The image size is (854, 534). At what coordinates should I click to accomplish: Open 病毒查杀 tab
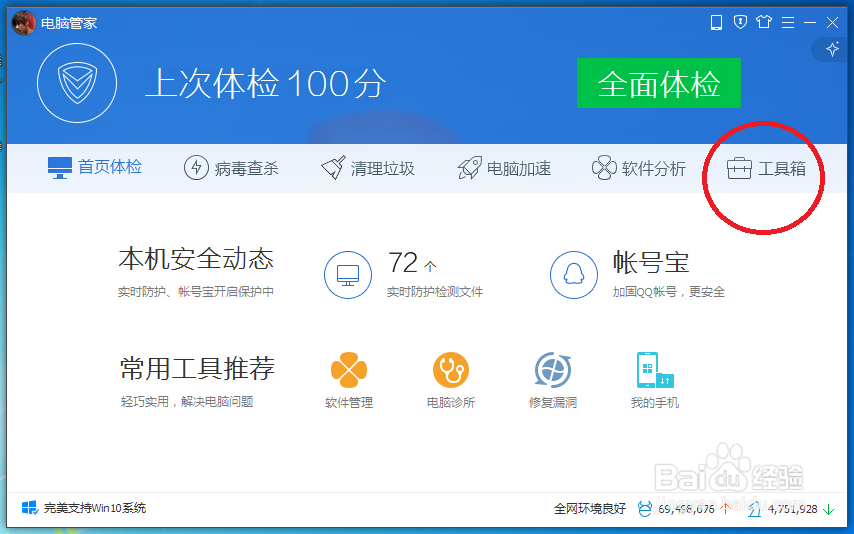coord(231,168)
